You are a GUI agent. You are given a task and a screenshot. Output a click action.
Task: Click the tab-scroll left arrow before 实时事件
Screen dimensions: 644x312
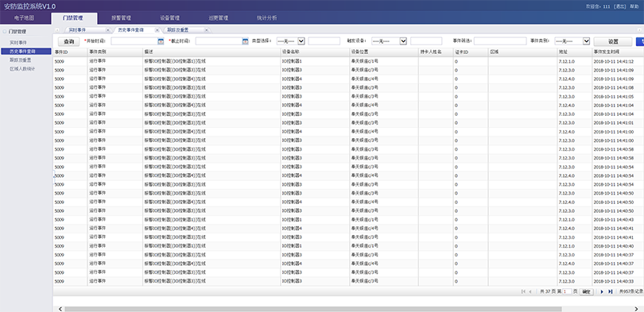[x=57, y=30]
